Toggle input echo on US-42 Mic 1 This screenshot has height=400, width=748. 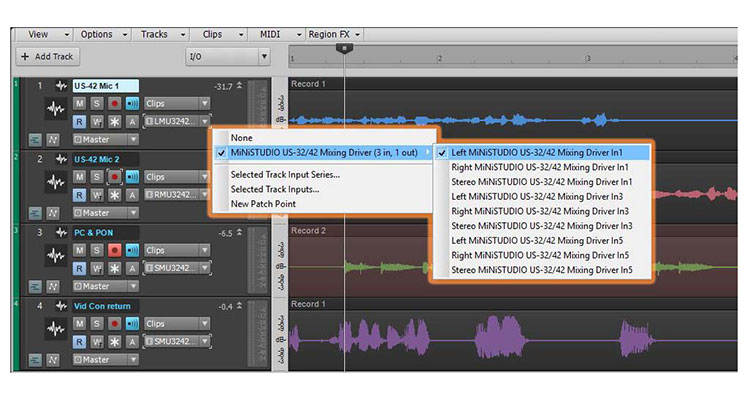click(x=132, y=103)
